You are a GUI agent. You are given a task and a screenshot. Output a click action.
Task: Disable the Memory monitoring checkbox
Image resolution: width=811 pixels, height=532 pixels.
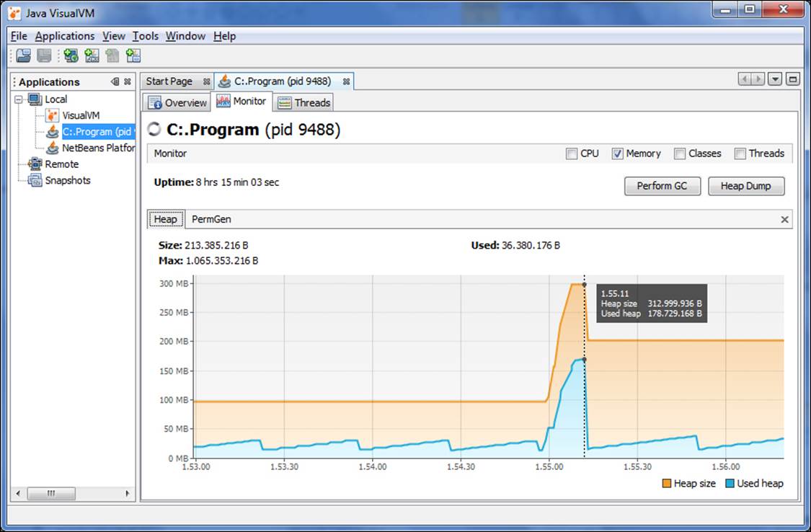(x=618, y=153)
